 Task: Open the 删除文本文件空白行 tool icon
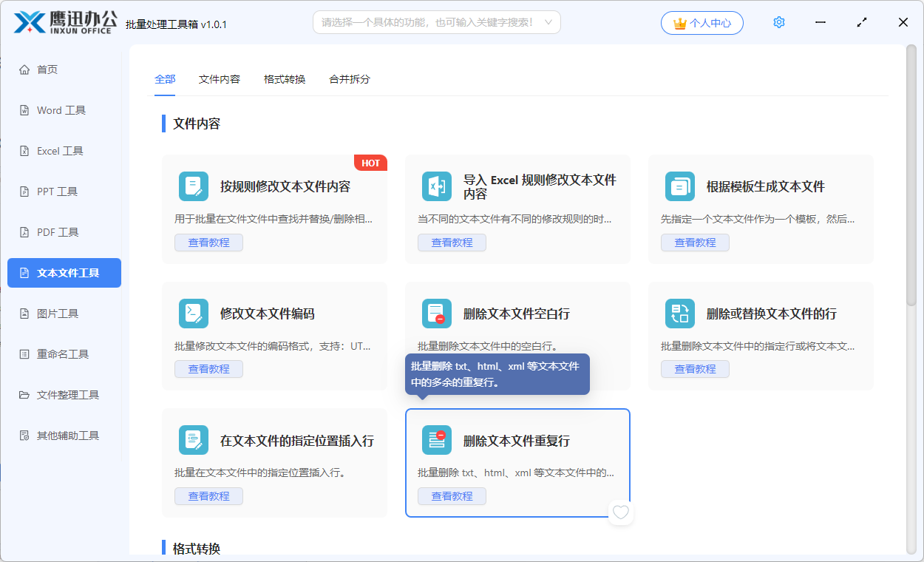(436, 313)
